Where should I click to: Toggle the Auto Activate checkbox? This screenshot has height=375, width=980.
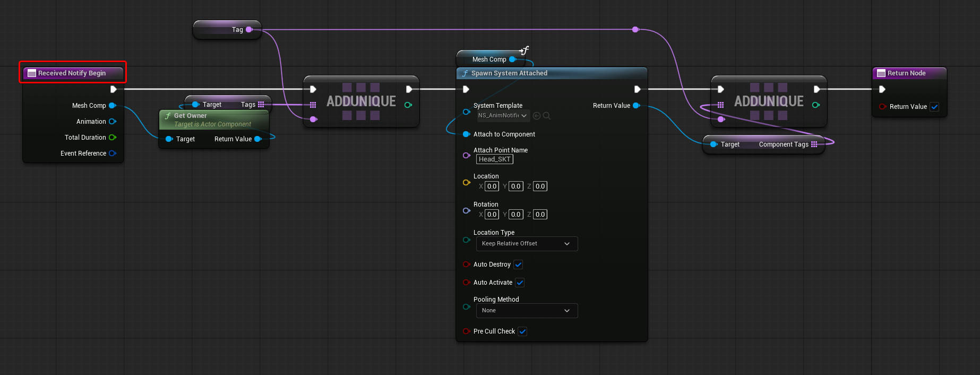520,283
